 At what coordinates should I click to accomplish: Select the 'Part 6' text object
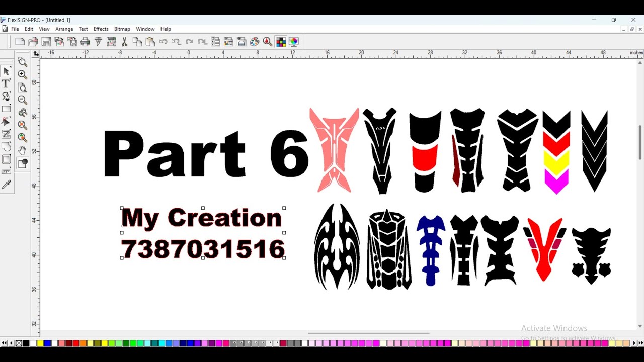point(206,154)
